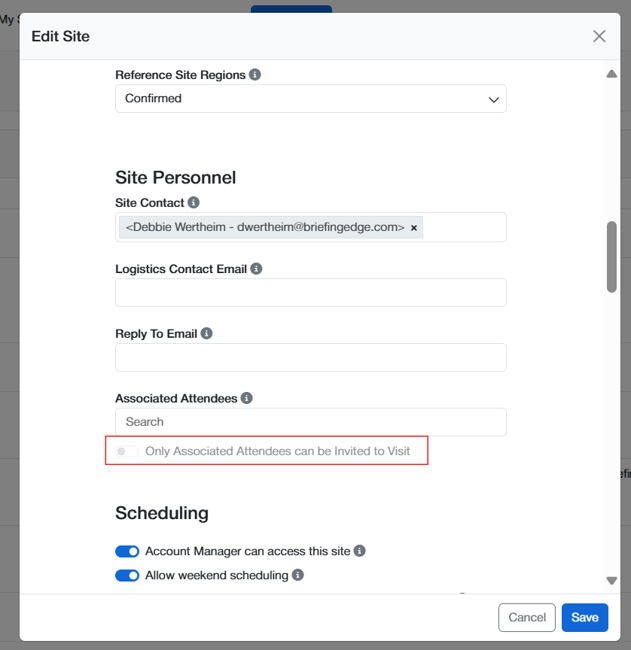Screen dimensions: 631x650
Task: Click scroll up arrow in dialog
Action: 611,74
